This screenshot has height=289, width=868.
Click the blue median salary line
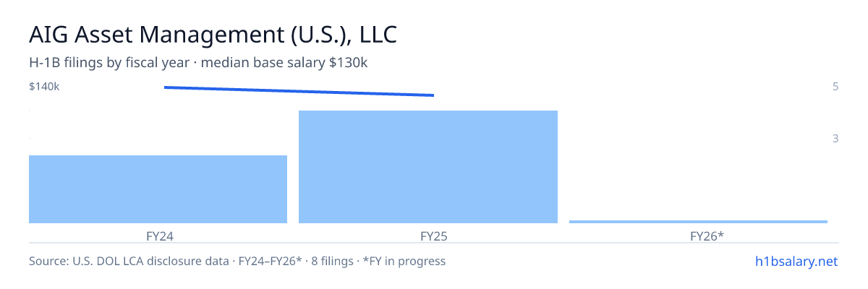299,91
